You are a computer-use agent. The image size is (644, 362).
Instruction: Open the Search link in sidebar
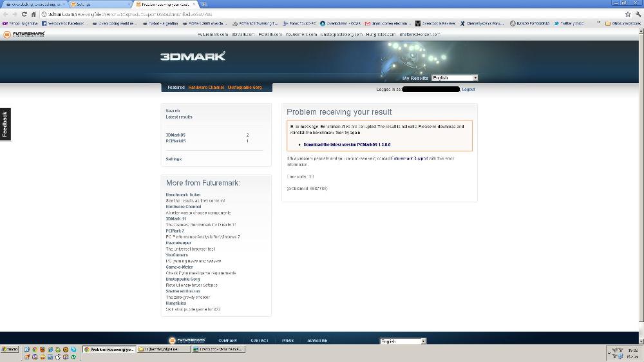tap(173, 111)
